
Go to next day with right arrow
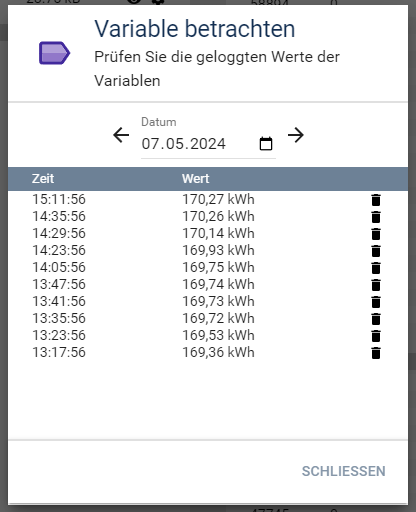(296, 135)
